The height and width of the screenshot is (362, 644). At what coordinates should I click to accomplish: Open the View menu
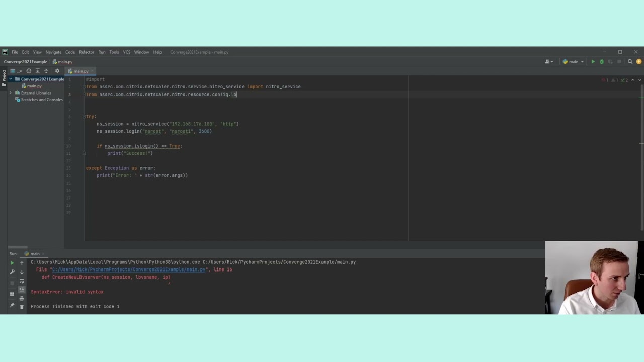(x=37, y=52)
